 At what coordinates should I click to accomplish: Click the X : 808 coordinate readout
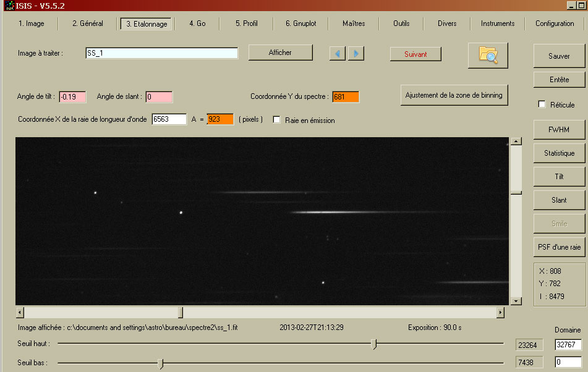coord(550,271)
